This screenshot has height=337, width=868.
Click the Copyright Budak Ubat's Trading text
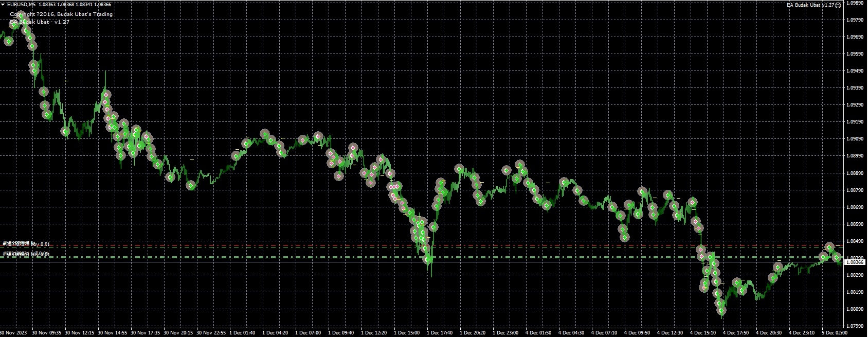(61, 14)
